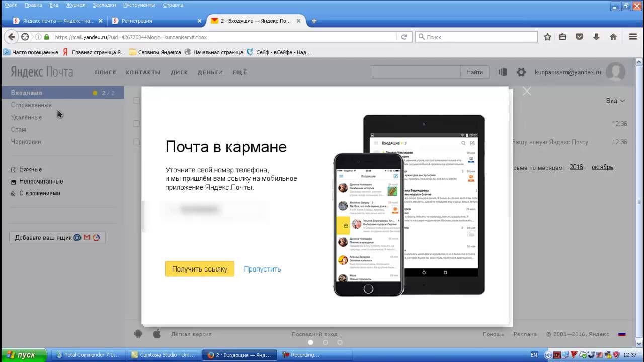Click the Yandex mail search input field

[416, 72]
